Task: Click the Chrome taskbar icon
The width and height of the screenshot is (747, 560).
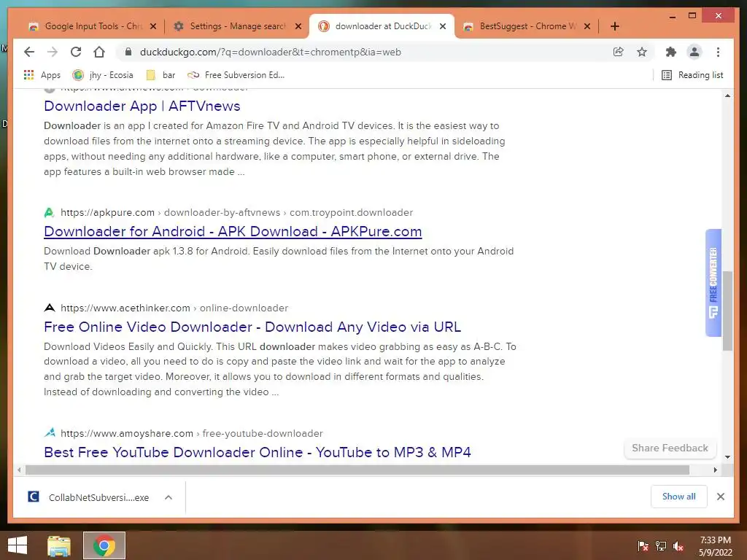Action: point(104,545)
